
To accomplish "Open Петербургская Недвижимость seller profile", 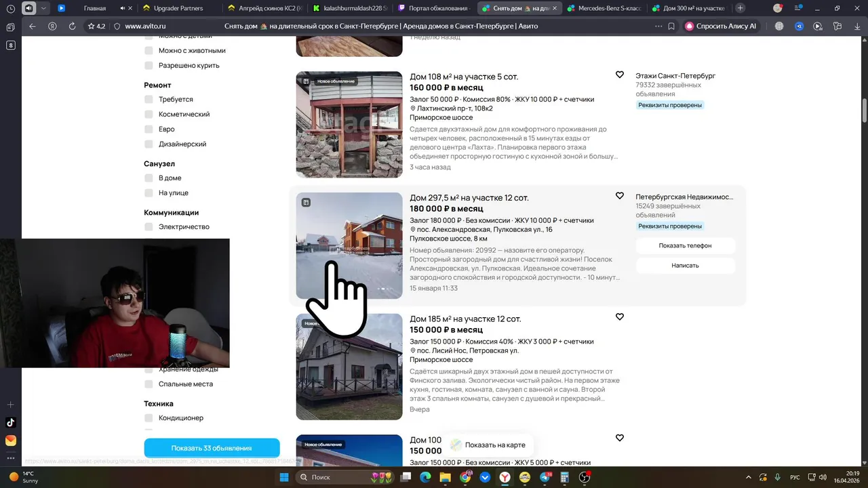I will click(684, 197).
